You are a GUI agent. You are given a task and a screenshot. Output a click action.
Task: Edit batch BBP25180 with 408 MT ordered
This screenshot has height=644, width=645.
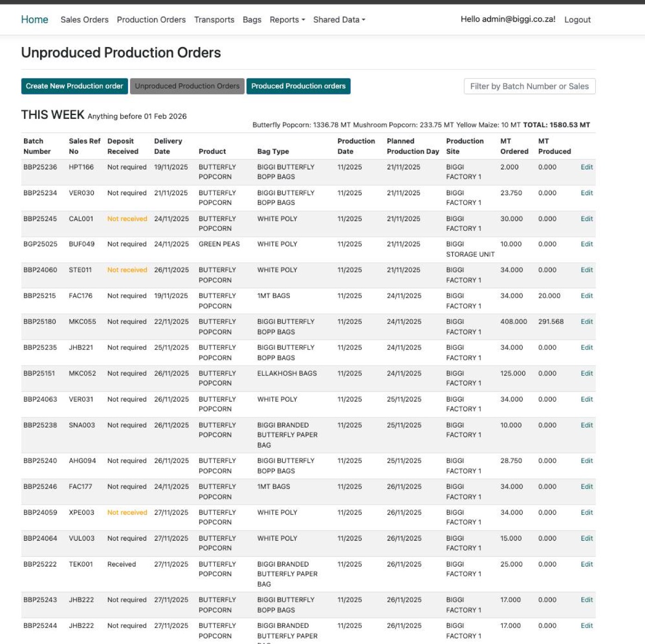click(x=587, y=322)
